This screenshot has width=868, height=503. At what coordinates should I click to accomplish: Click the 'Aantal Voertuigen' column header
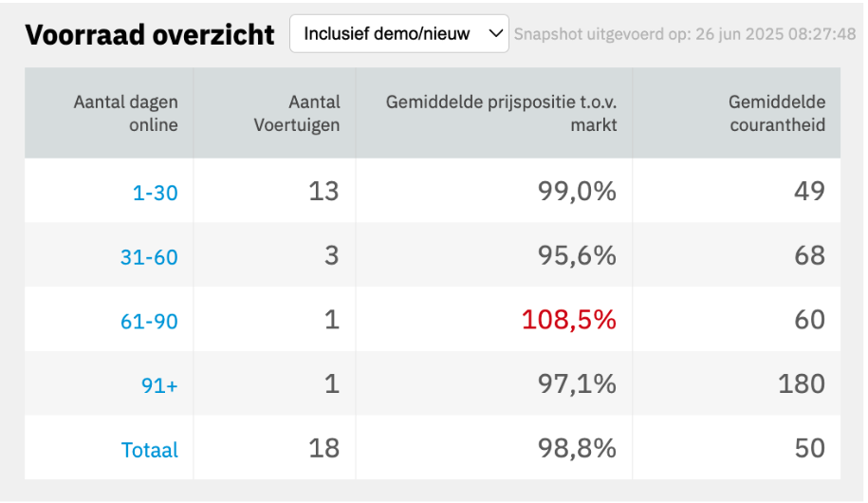pyautogui.click(x=297, y=113)
